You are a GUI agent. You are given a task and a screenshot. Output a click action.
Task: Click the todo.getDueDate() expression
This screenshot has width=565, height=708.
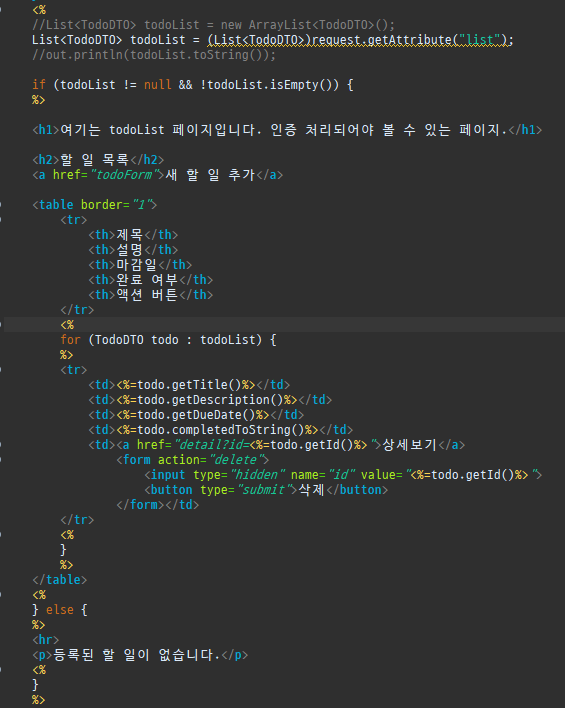pyautogui.click(x=193, y=415)
